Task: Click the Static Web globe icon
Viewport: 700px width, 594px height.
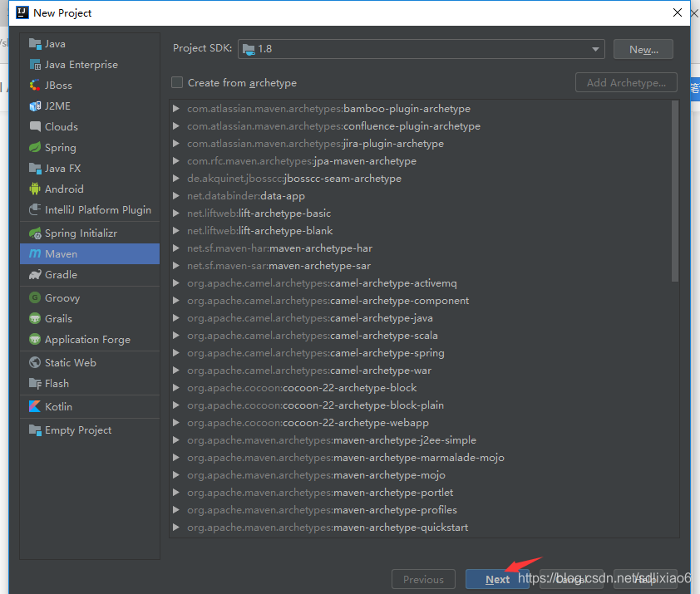Action: [35, 362]
